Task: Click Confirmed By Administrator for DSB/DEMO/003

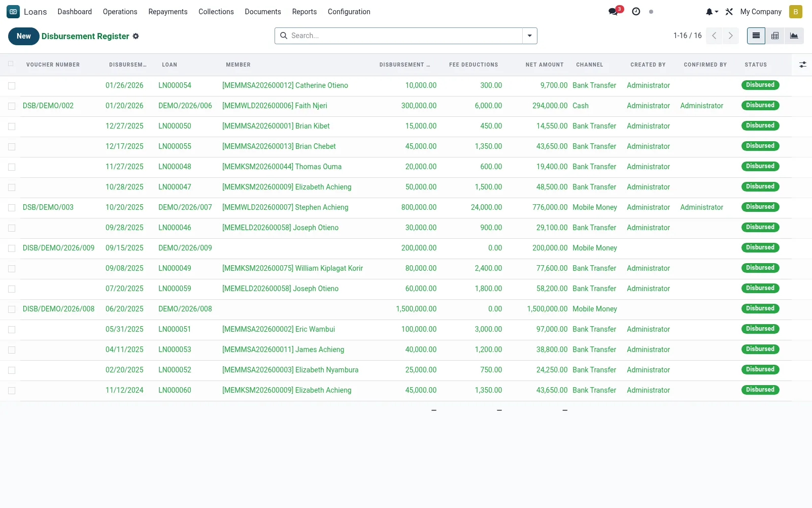Action: (x=701, y=207)
